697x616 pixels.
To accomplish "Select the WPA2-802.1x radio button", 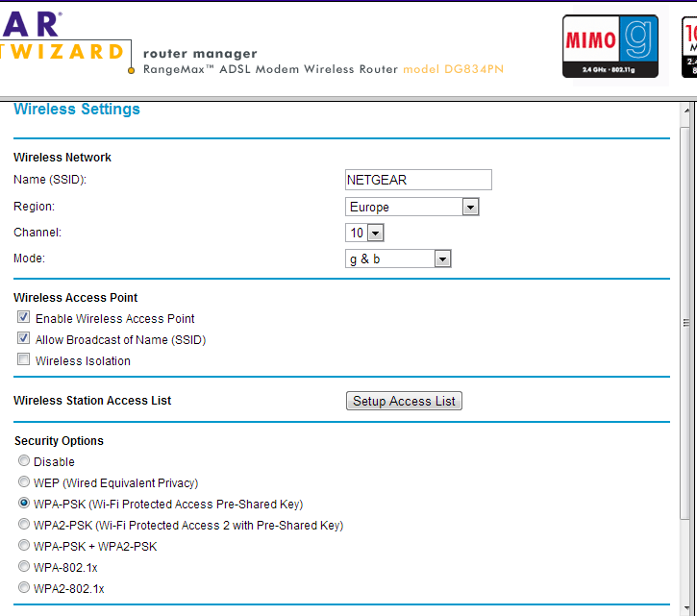I will tap(24, 588).
